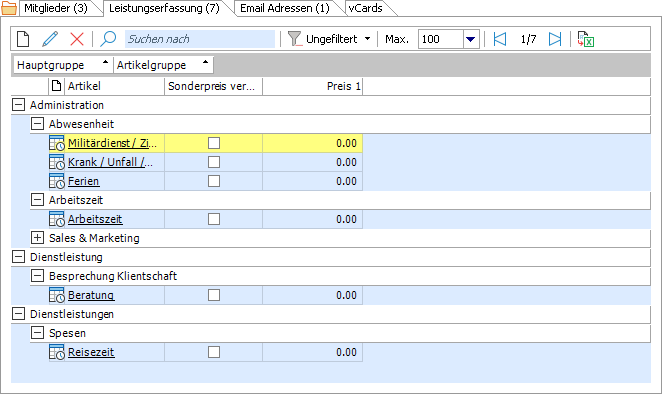
Task: Click the 1/7 record counter
Action: pos(528,39)
